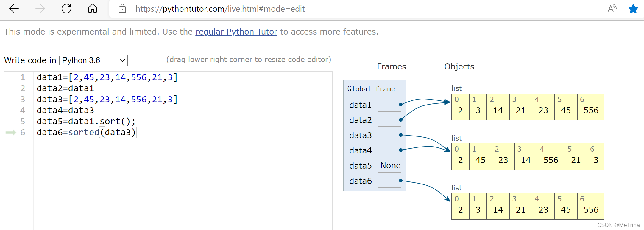Click the Objects column heading

[x=459, y=66]
